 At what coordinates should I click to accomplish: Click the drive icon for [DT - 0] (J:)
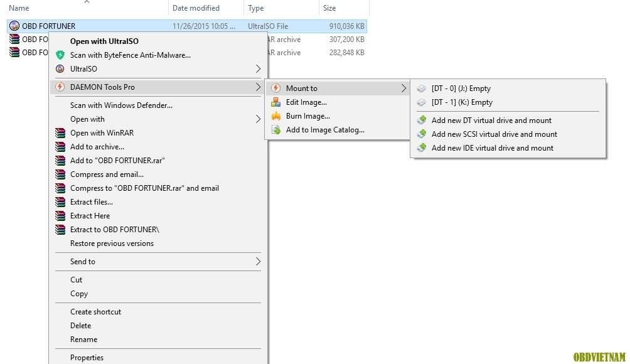coord(421,88)
